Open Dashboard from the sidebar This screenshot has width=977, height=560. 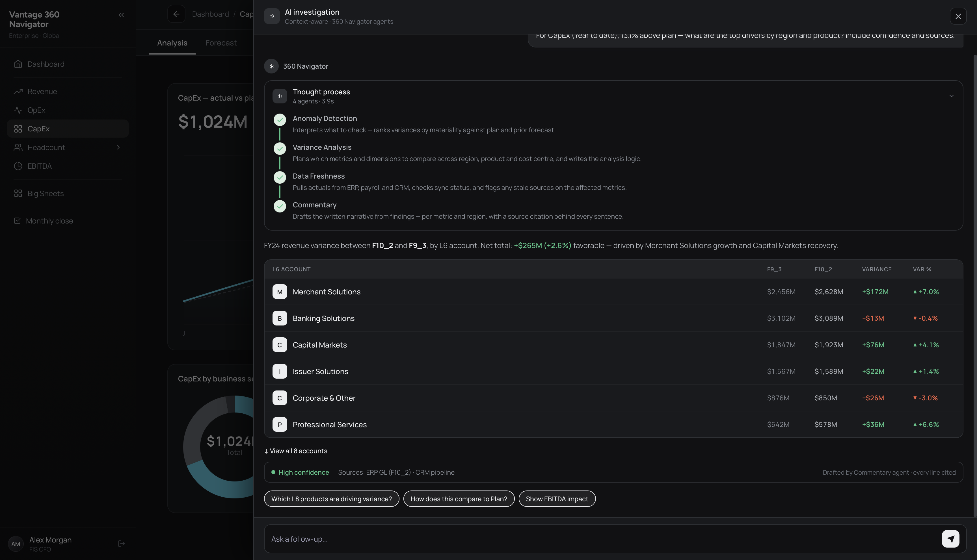[x=68, y=64]
